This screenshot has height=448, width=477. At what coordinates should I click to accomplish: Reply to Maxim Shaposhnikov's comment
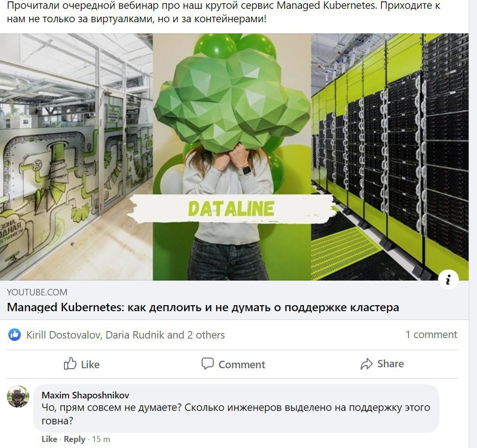click(x=75, y=439)
